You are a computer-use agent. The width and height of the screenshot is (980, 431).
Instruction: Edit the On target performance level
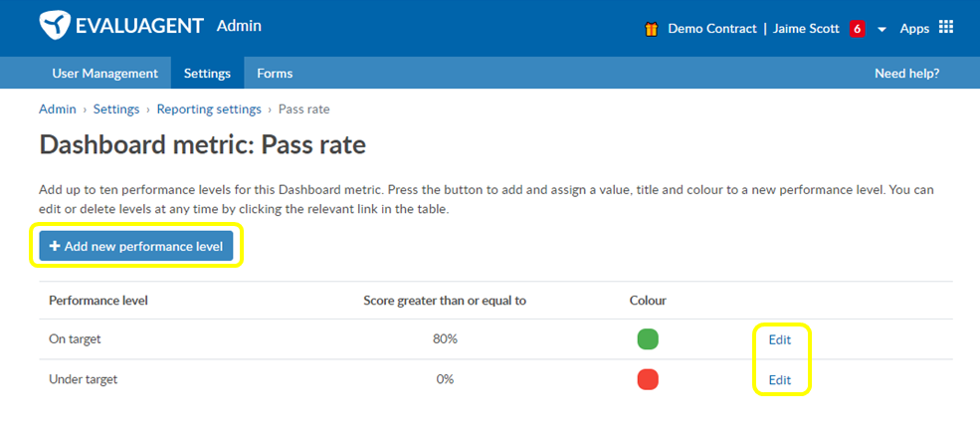[780, 339]
